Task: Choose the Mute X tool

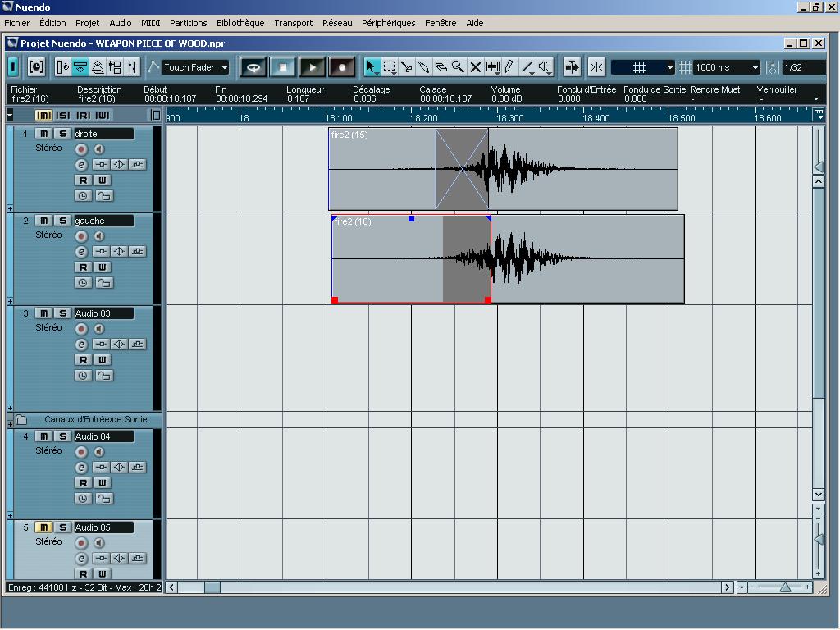Action: (475, 67)
